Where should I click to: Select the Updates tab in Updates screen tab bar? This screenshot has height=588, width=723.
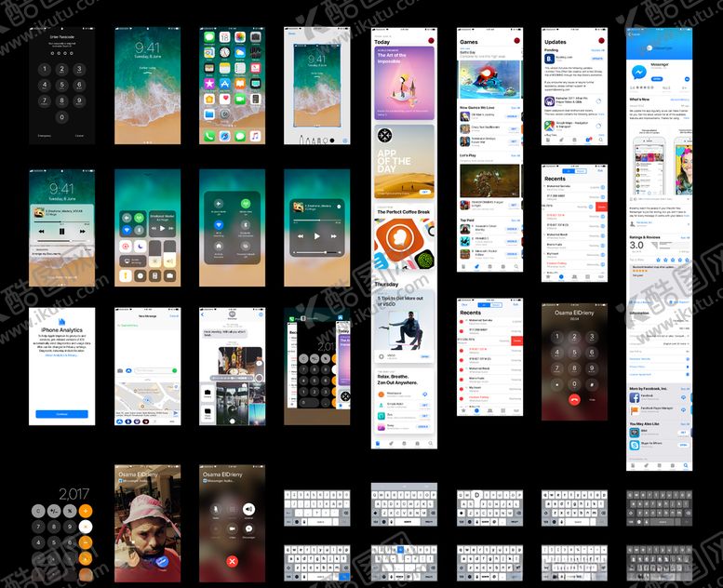click(588, 140)
